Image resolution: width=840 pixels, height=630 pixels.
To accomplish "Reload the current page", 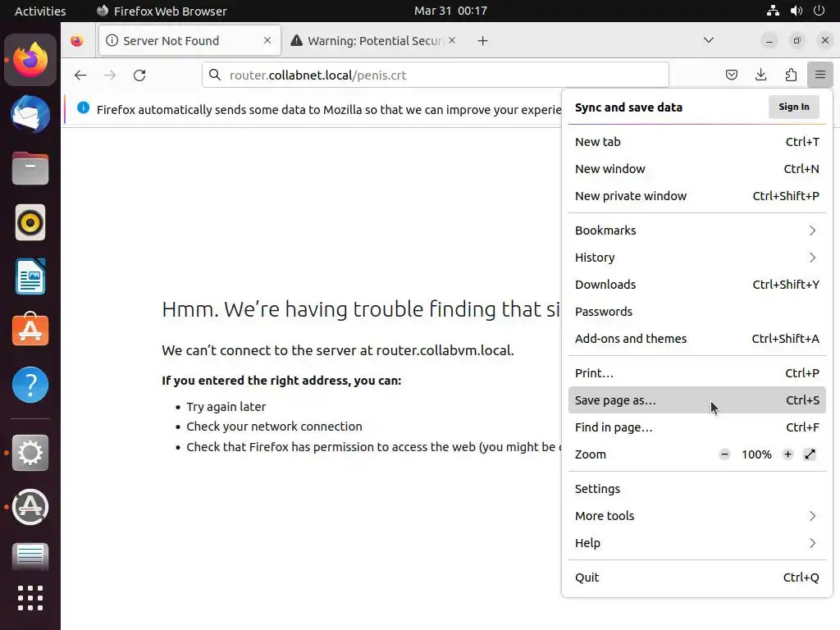I will coord(139,75).
